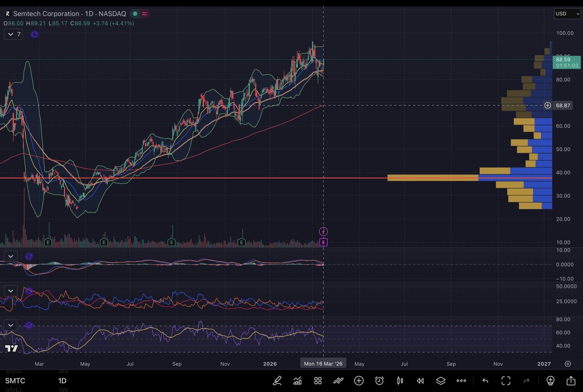The width and height of the screenshot is (583, 392).
Task: Click the magenta earnings E marker
Action: click(x=323, y=242)
